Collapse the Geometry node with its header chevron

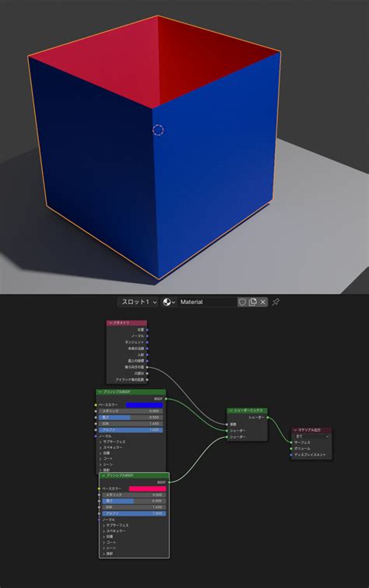point(111,323)
